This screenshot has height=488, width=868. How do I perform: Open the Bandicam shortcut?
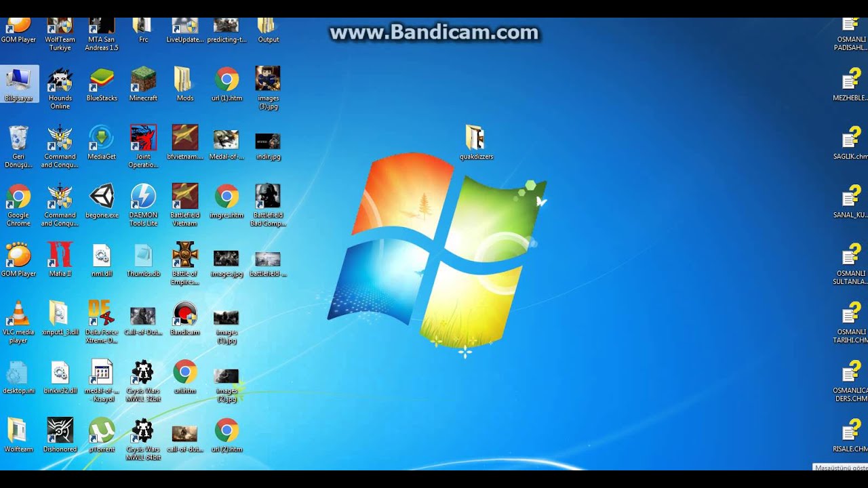coord(185,319)
